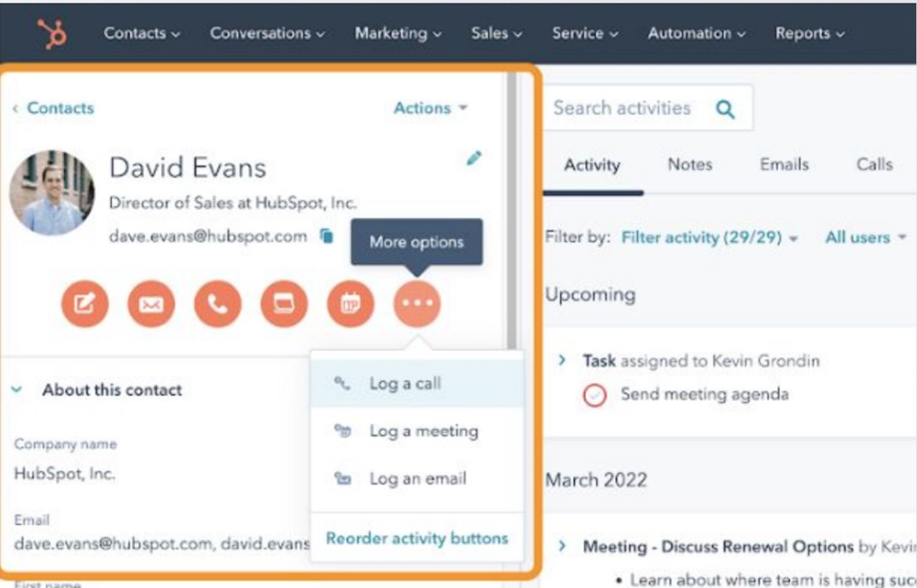
Task: Click the Email property value in About section
Action: [162, 544]
